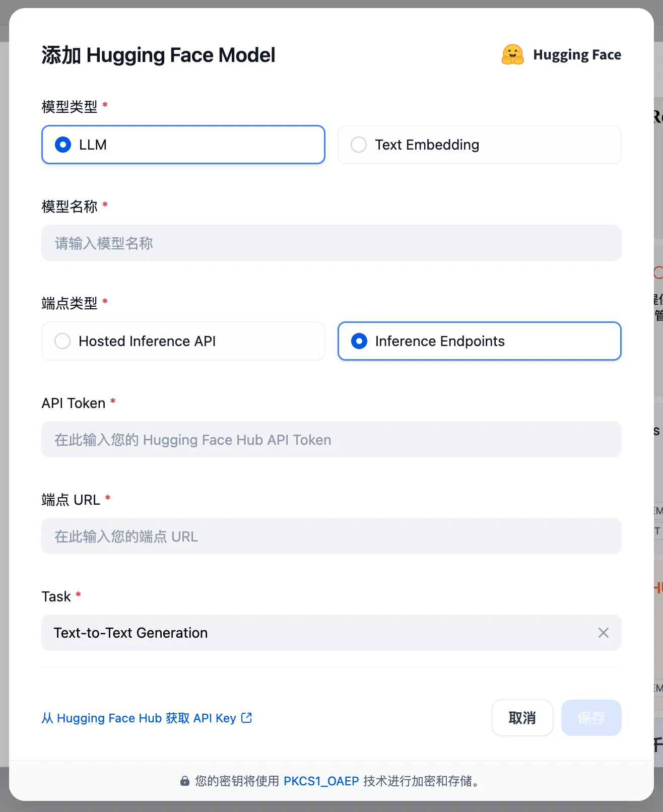Screen dimensions: 663x812
Task: Select the Text Embedding model type
Action: click(x=479, y=145)
